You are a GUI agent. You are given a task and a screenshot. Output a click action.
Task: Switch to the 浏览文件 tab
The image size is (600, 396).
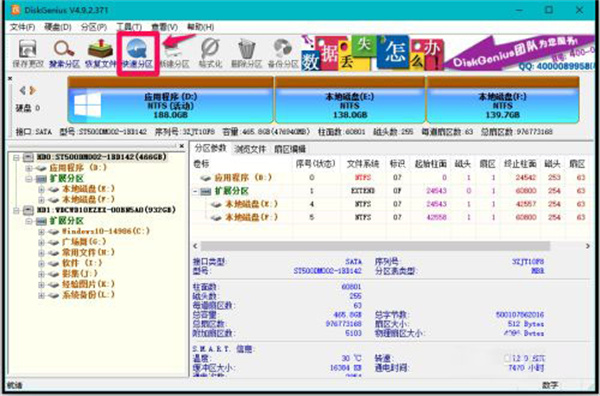(250, 149)
